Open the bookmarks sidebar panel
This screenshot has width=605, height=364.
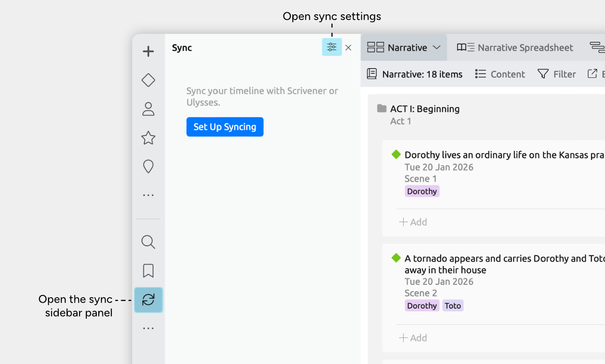click(x=148, y=271)
